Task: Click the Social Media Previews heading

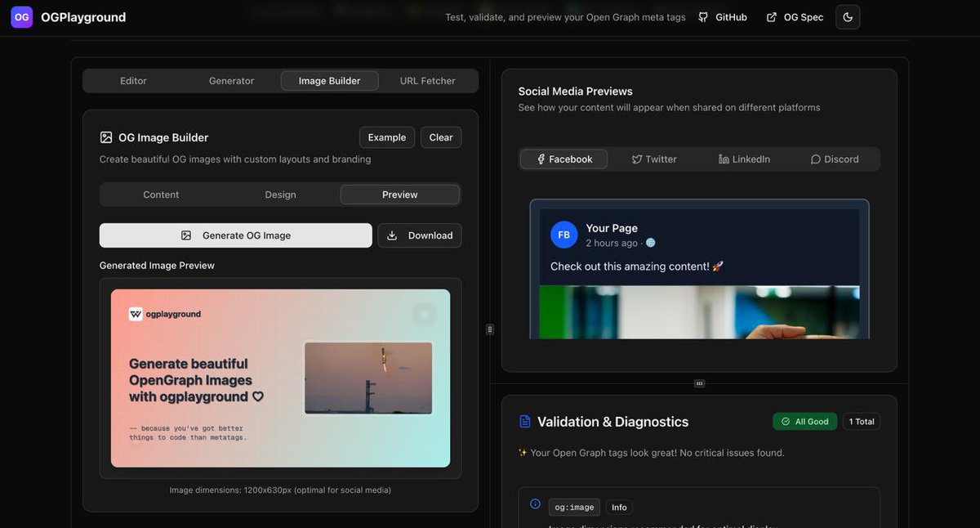Action: (576, 92)
